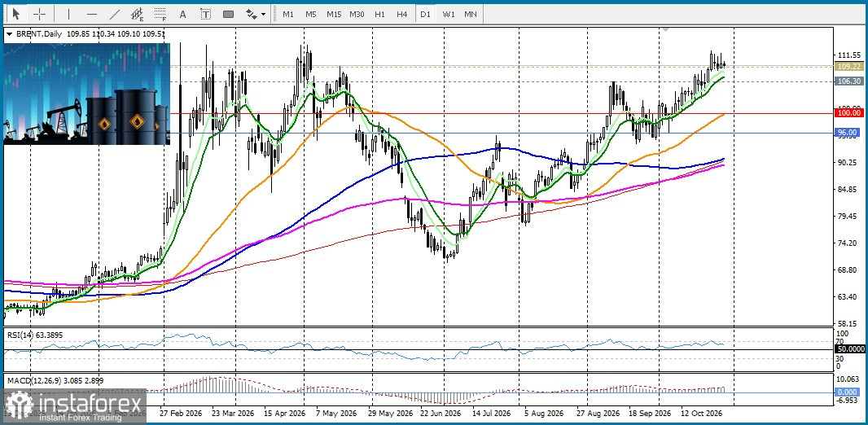Viewport: 868px width, 425px height.
Task: Switch chart to W1 timeframe
Action: click(x=449, y=14)
